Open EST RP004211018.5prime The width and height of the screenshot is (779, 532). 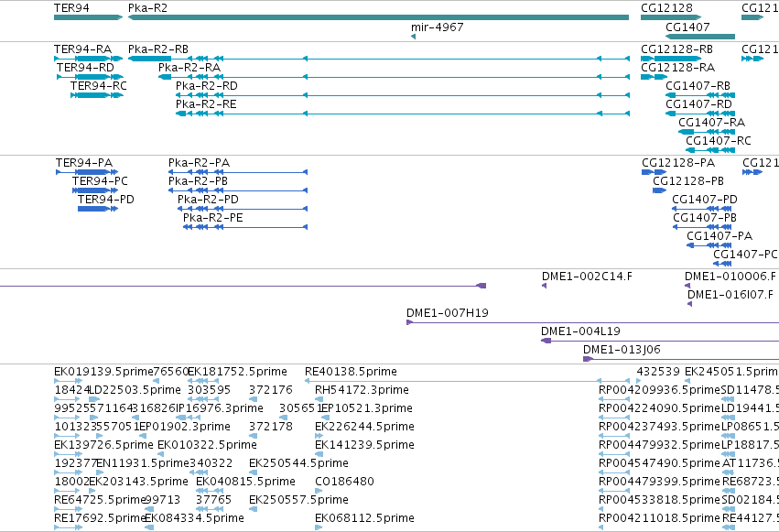tap(601, 527)
